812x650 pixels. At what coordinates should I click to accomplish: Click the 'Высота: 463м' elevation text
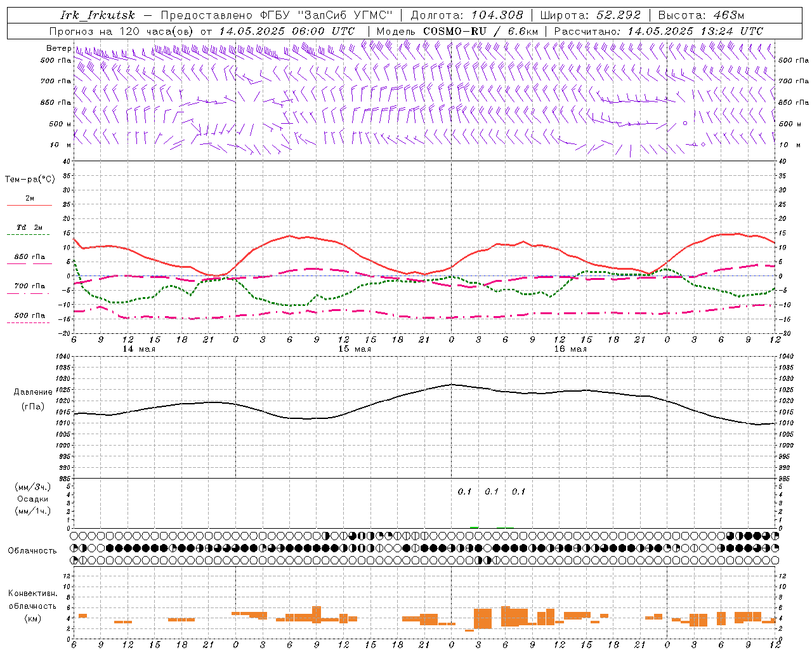point(700,15)
